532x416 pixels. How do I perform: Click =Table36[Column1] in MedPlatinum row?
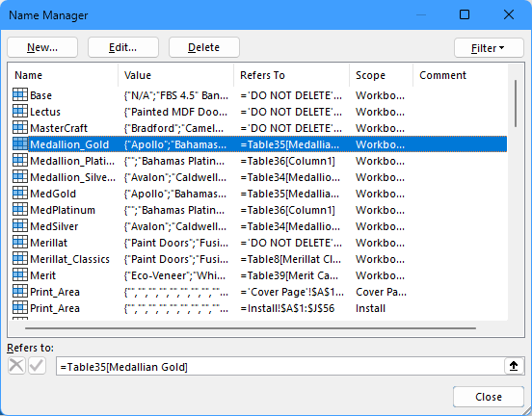[288, 210]
